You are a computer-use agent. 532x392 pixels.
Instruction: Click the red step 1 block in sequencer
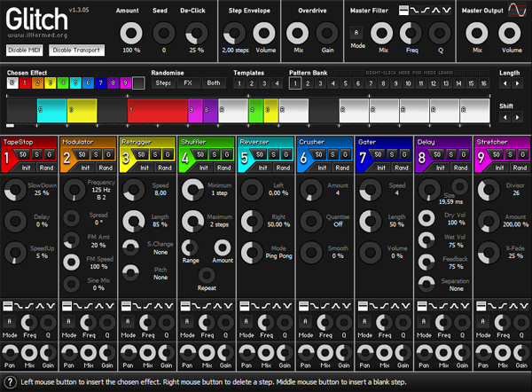tap(158, 111)
